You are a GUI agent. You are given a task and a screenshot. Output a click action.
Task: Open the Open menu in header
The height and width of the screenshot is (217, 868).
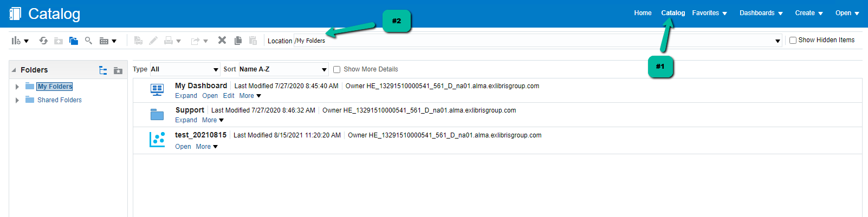[x=847, y=13]
